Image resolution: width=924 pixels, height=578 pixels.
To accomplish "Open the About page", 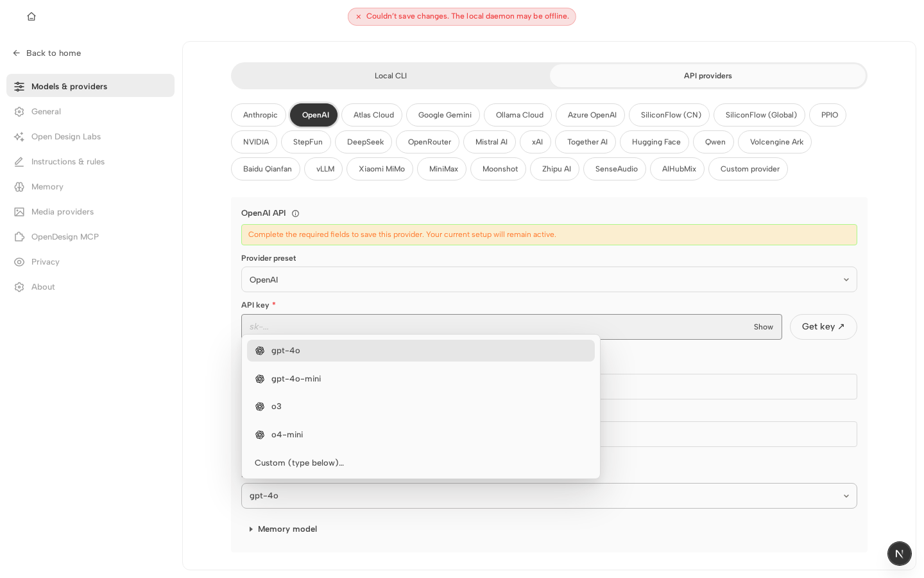I will [x=90, y=287].
